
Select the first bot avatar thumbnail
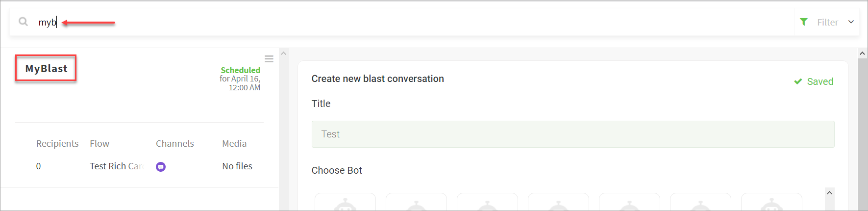346,202
